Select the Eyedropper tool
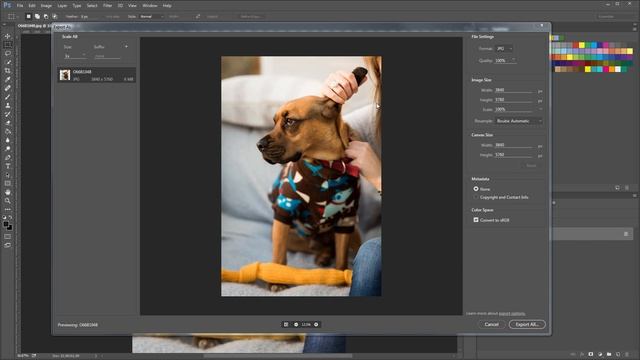This screenshot has width=640, height=360. pos(8,79)
